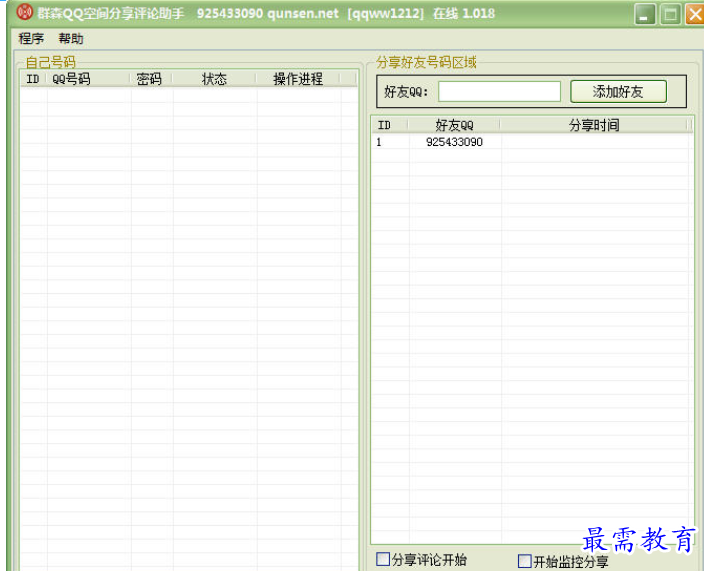Enable the 分享评论开始 checkbox
The height and width of the screenshot is (571, 704).
383,559
